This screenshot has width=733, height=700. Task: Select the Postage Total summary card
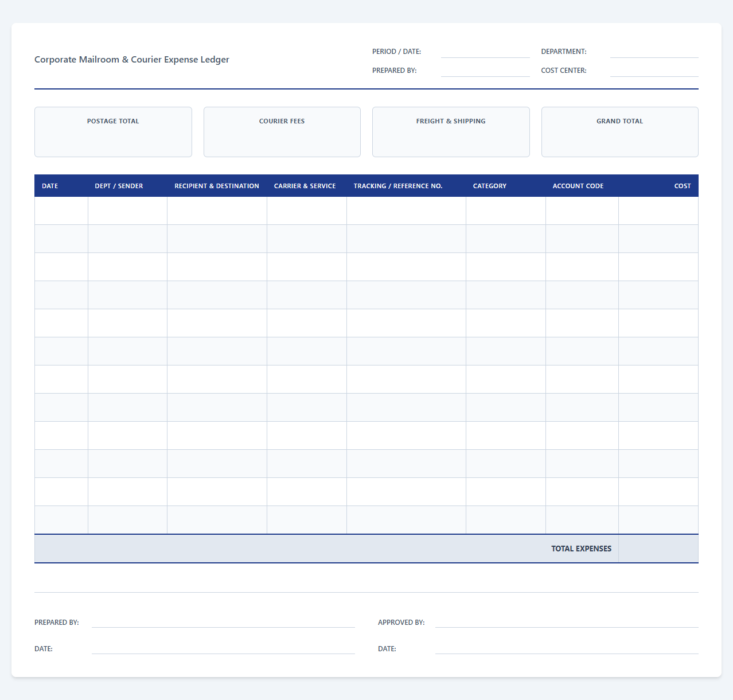(x=113, y=132)
